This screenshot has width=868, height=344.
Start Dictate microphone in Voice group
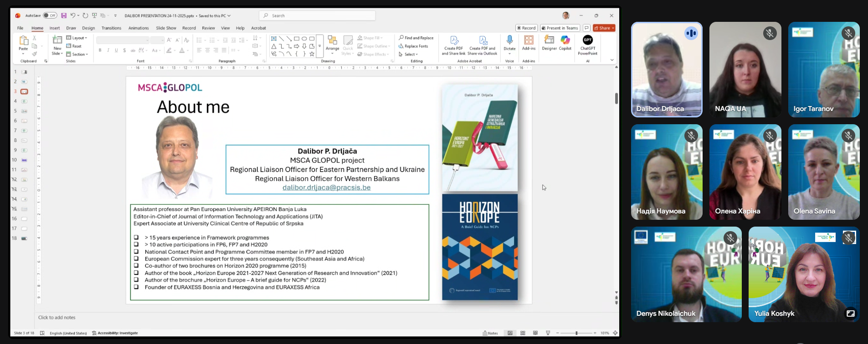click(509, 41)
